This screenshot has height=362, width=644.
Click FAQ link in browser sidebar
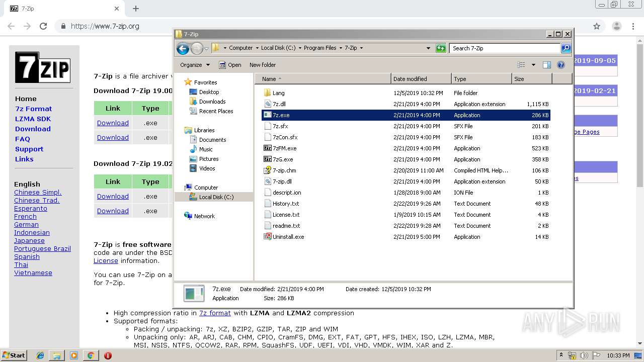(x=23, y=139)
